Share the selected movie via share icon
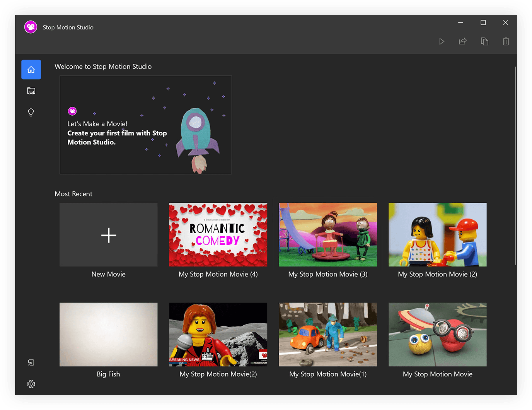532x410 pixels. pyautogui.click(x=463, y=41)
